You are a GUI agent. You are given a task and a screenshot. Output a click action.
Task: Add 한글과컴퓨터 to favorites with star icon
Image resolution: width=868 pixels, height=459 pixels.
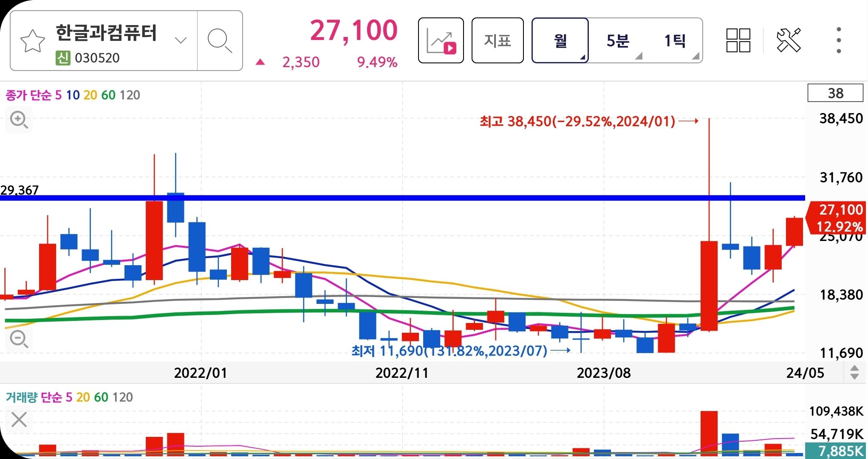click(32, 41)
